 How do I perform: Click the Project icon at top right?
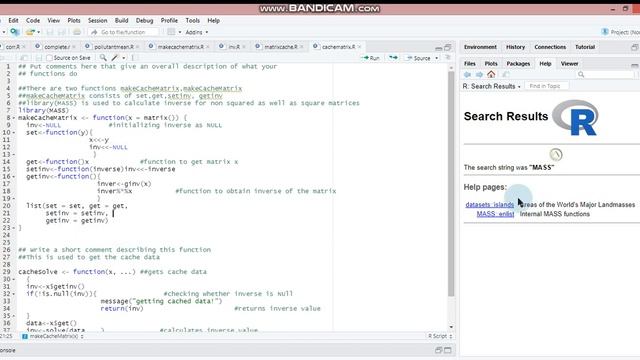(605, 32)
